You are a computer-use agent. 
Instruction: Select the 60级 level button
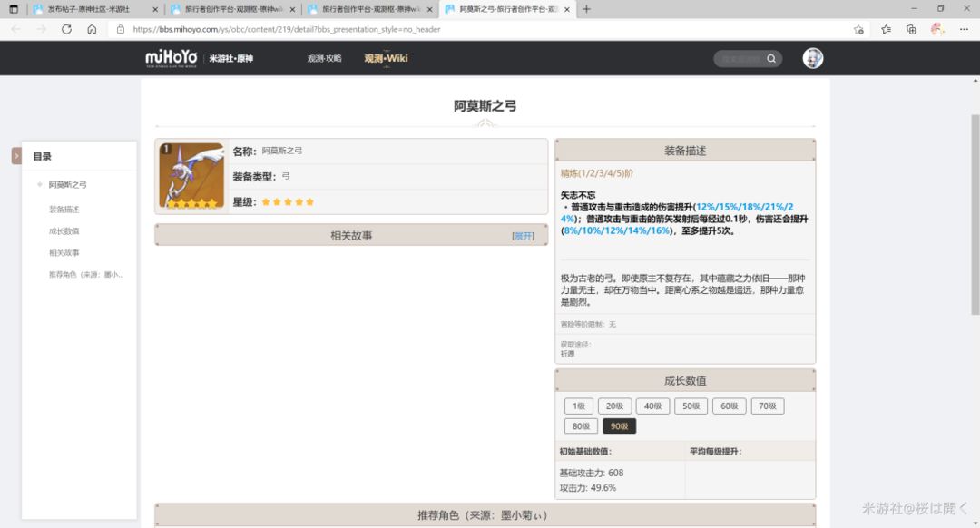click(729, 406)
